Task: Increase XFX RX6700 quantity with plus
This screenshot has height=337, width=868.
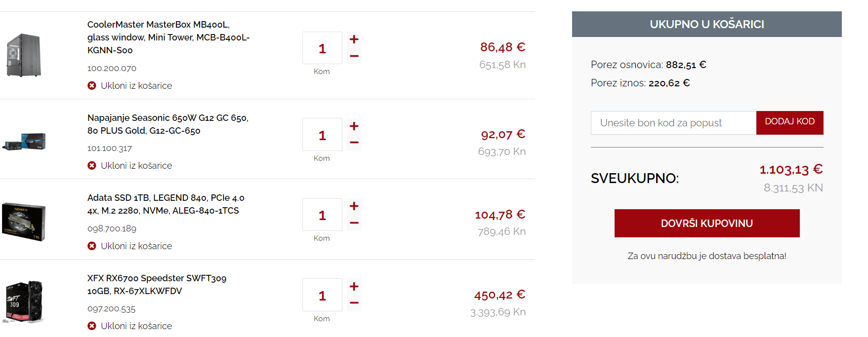Action: pyautogui.click(x=354, y=287)
